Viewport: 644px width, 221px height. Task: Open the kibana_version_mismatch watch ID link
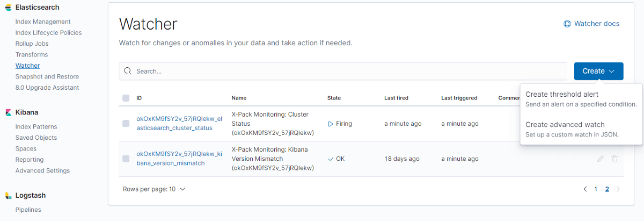[x=179, y=159]
